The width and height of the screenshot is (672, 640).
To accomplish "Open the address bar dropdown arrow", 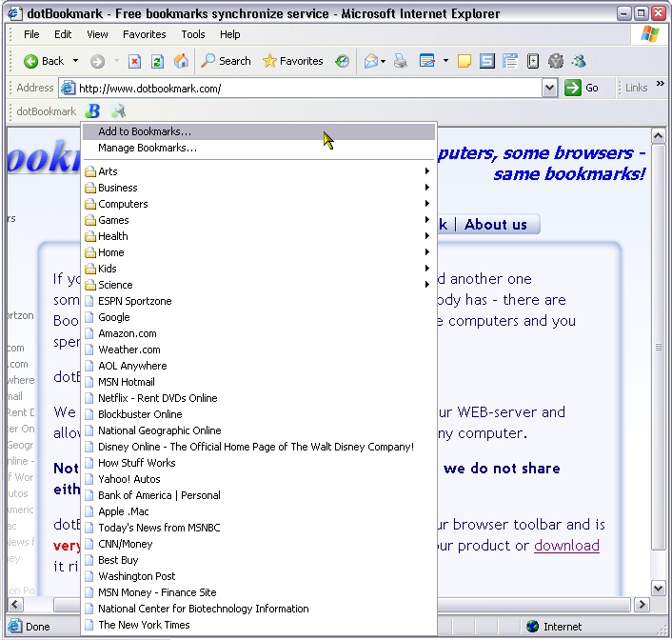I will click(x=549, y=89).
